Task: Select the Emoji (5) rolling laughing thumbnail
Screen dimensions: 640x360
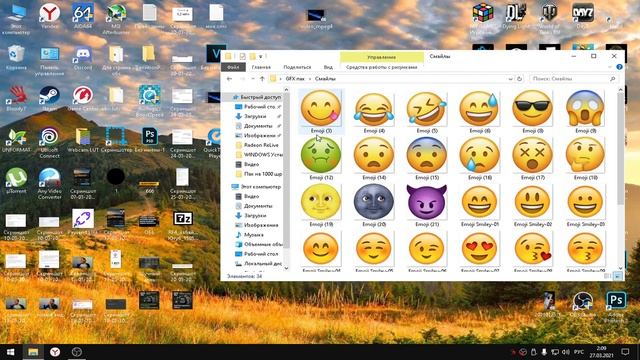Action: (427, 108)
